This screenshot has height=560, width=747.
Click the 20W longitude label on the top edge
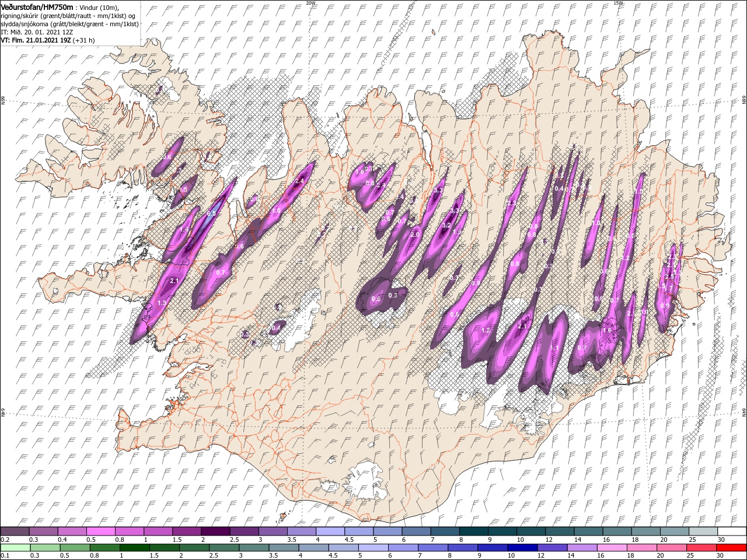(x=310, y=3)
